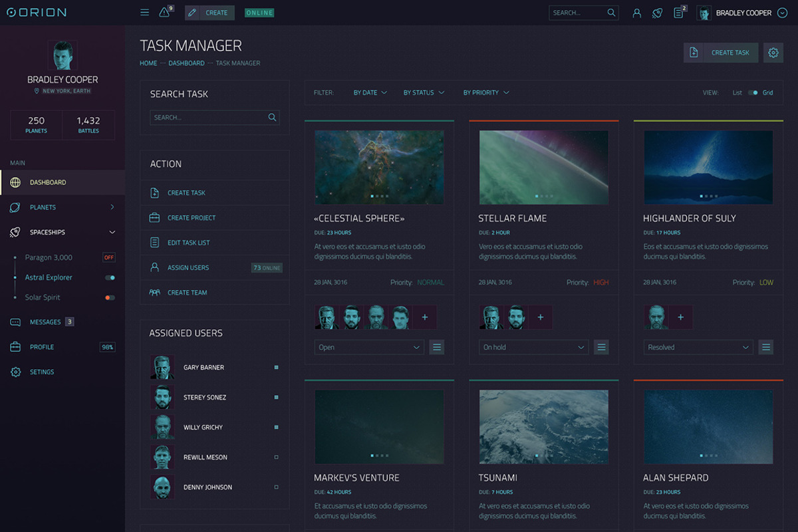Click the briefcase icon for Create Project
Image resolution: width=798 pixels, height=532 pixels.
(x=154, y=217)
